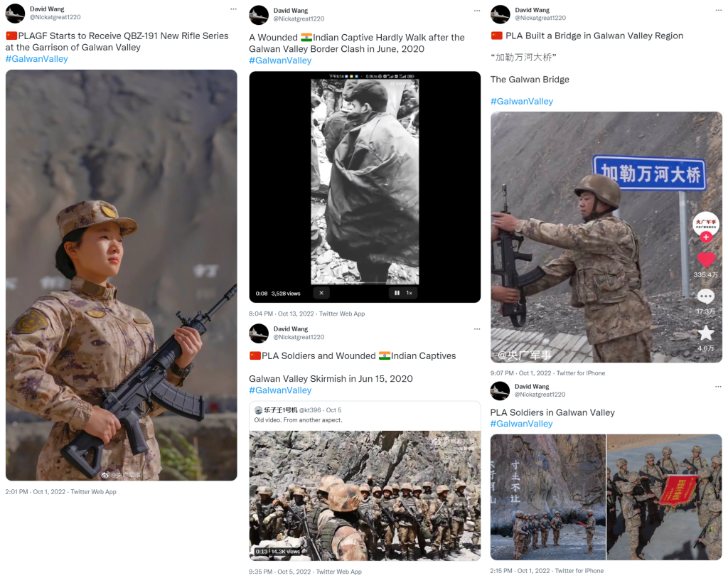The height and width of the screenshot is (578, 728).
Task: Open the soldiers holding red banner photo
Action: coord(665,497)
